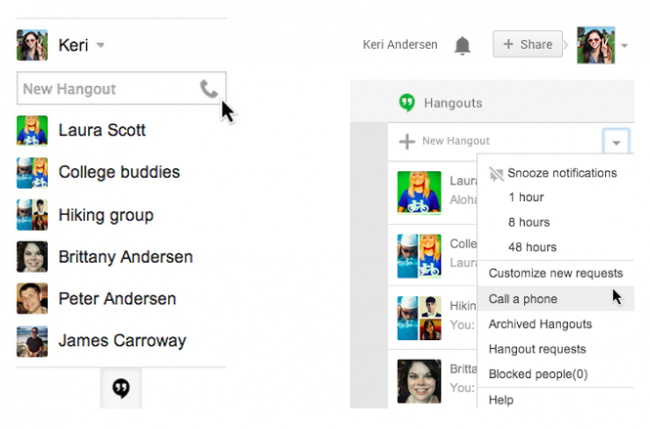Open Archived Hangouts menu entry
The height and width of the screenshot is (429, 650).
[540, 324]
